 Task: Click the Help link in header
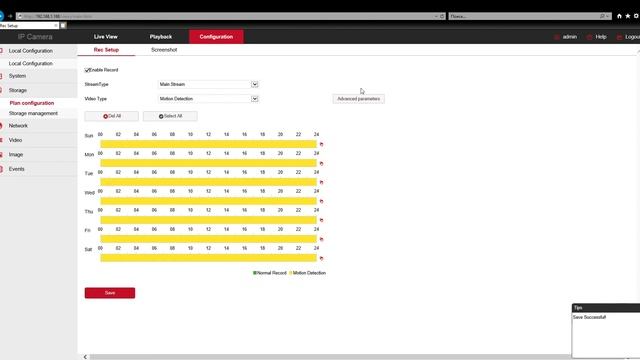tap(601, 37)
